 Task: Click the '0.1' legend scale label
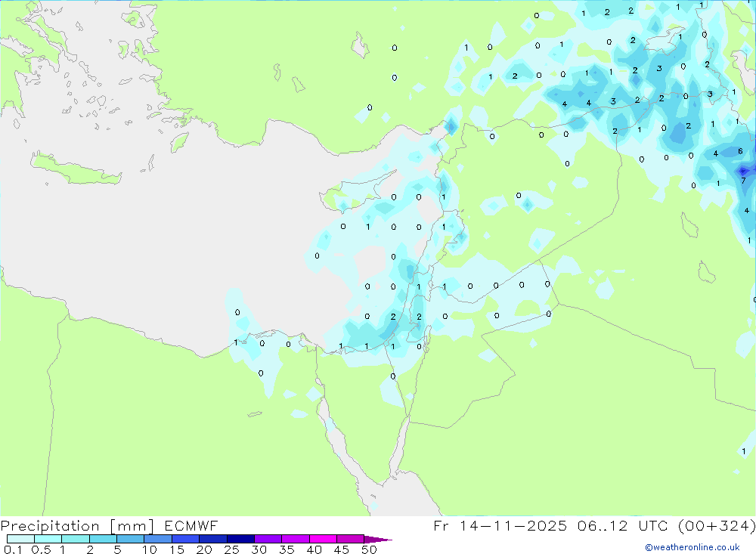click(13, 549)
